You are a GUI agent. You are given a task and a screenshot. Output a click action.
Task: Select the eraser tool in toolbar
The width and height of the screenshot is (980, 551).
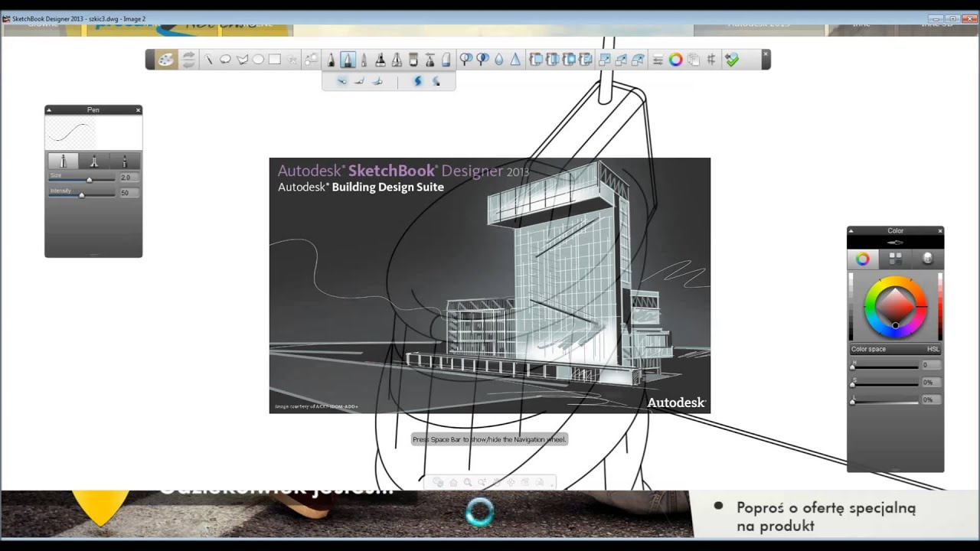(x=446, y=60)
